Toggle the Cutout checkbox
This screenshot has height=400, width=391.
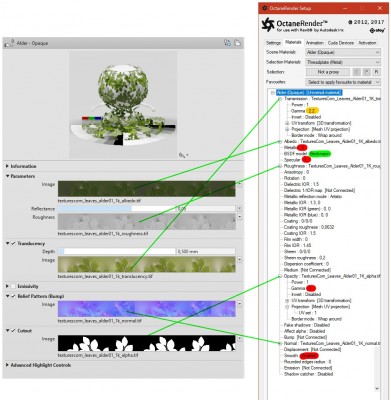(13, 331)
